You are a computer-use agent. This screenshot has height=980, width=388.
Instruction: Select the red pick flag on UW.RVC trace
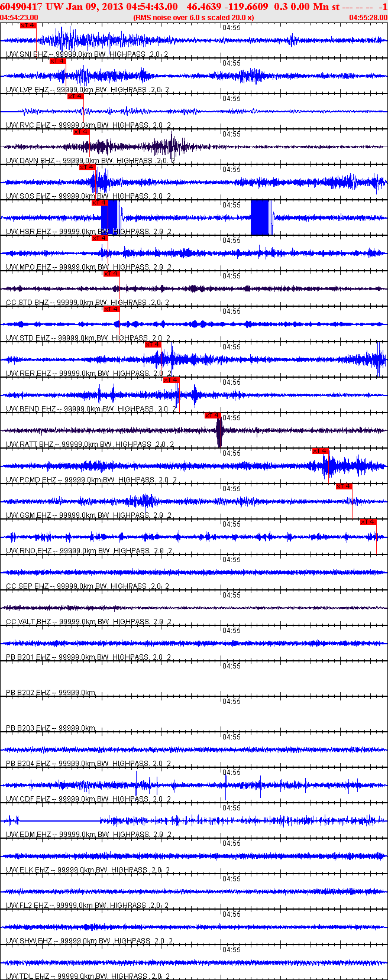pos(75,96)
